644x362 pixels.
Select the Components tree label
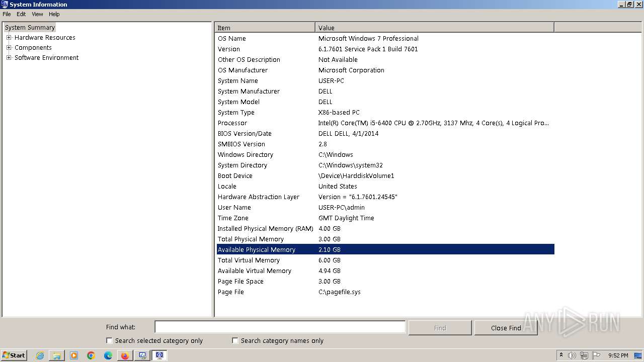click(x=33, y=48)
